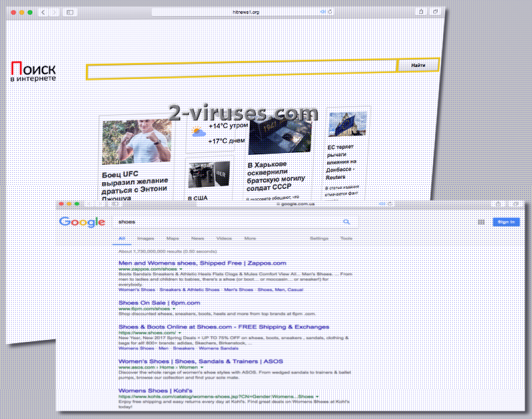Click the magnifying glass search icon
The height and width of the screenshot is (419, 532).
(347, 221)
